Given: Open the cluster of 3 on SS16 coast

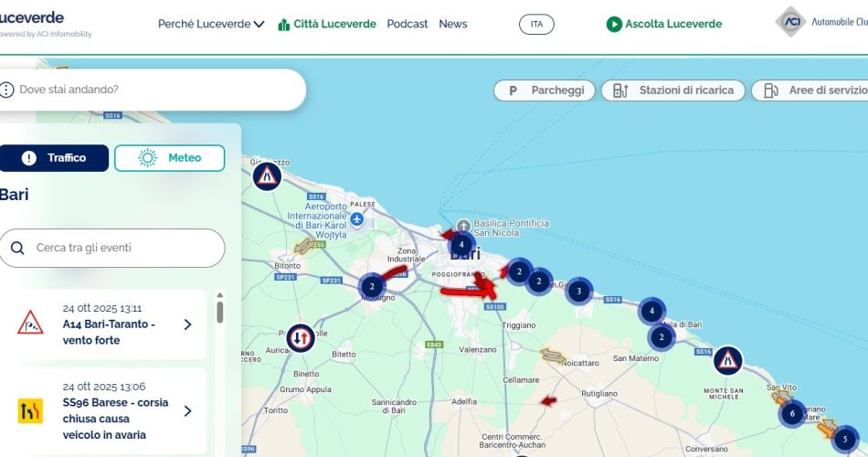Looking at the screenshot, I should pyautogui.click(x=579, y=291).
